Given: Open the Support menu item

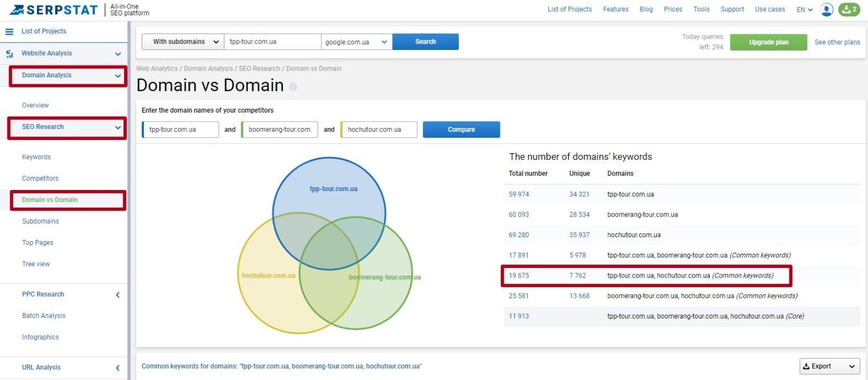Looking at the screenshot, I should [732, 10].
